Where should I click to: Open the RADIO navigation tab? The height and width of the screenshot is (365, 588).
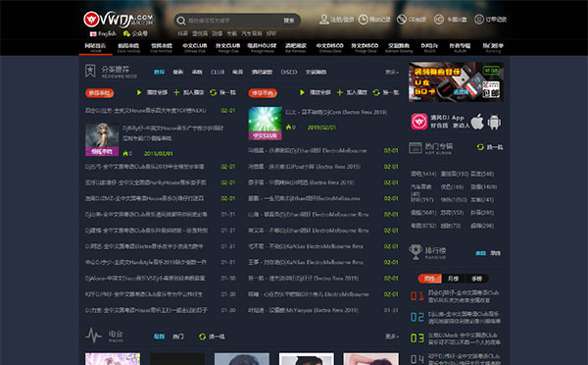(x=429, y=48)
